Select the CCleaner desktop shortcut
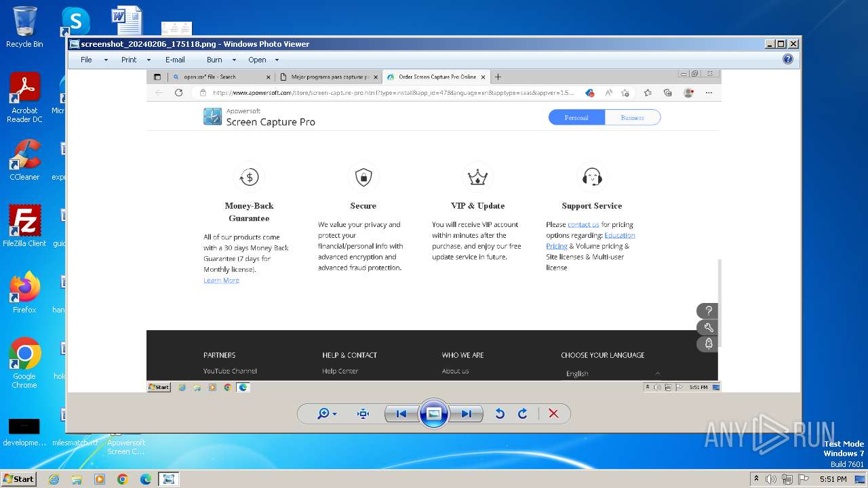The image size is (868, 488). [24, 160]
